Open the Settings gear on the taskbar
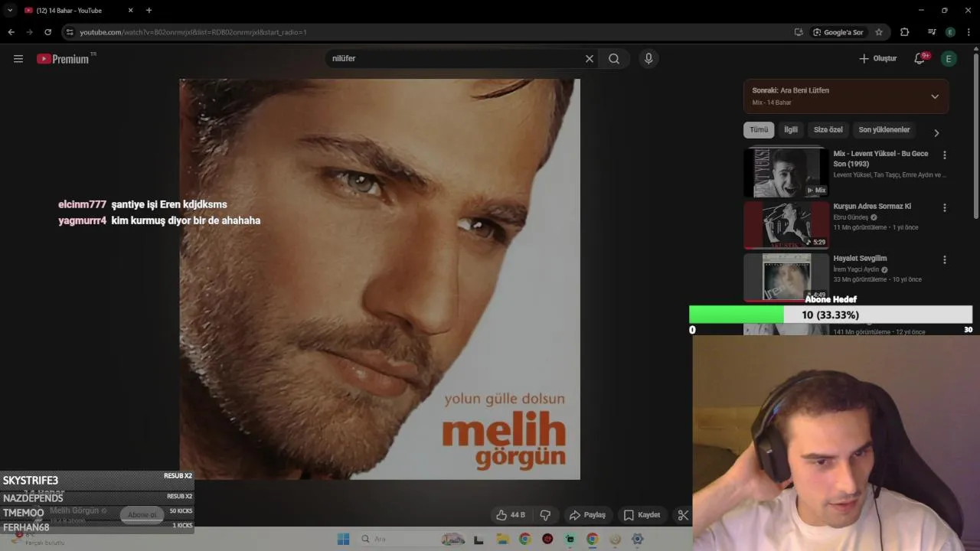 pos(637,539)
